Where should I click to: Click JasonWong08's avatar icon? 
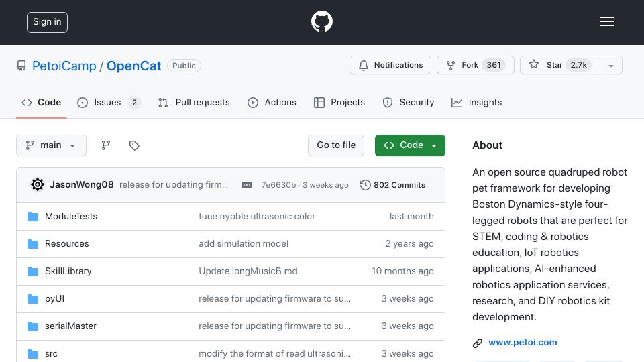(x=38, y=185)
